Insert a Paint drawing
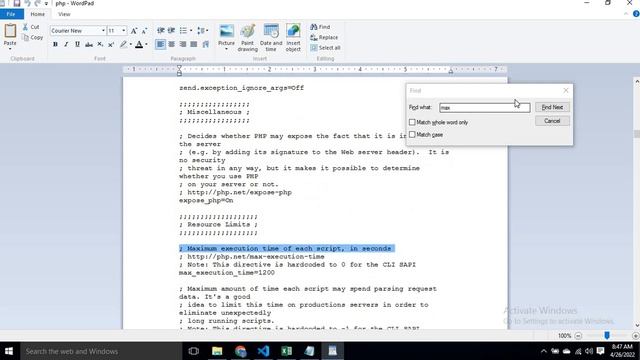The width and height of the screenshot is (640, 360). coord(247,38)
